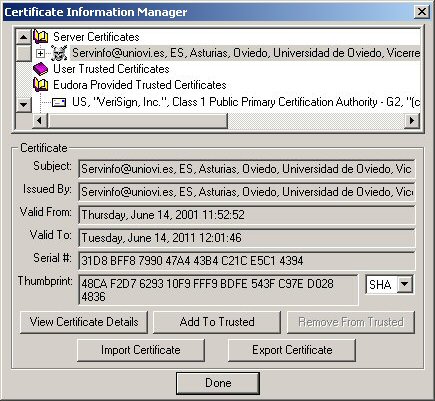Click the Eudora Provided Trusted Certificates book icon
Image resolution: width=435 pixels, height=401 pixels.
point(41,85)
